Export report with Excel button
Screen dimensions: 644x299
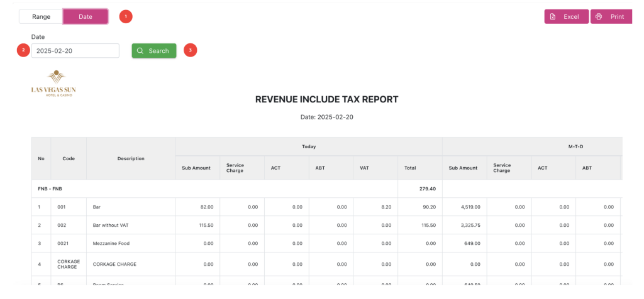coord(566,17)
